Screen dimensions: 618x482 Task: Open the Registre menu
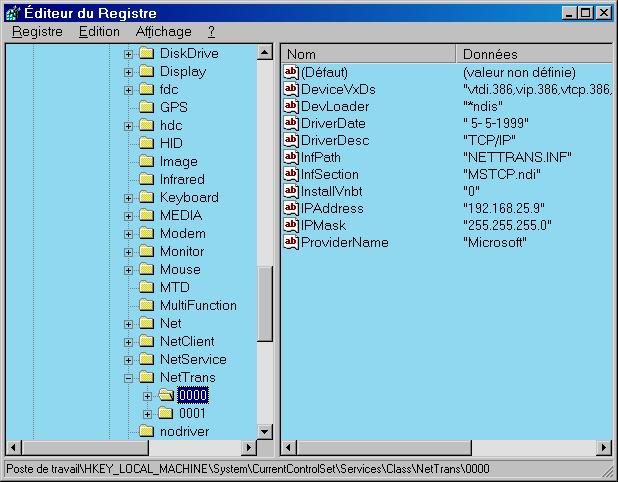pyautogui.click(x=37, y=32)
